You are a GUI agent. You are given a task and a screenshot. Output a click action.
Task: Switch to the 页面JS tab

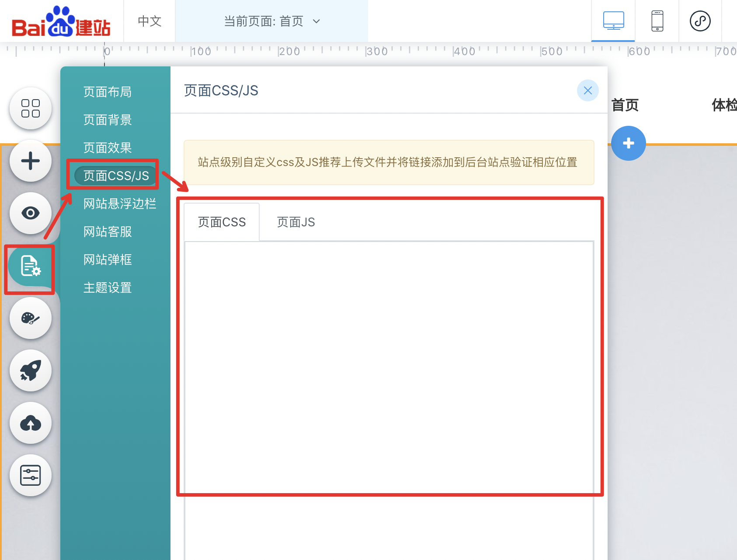click(296, 222)
